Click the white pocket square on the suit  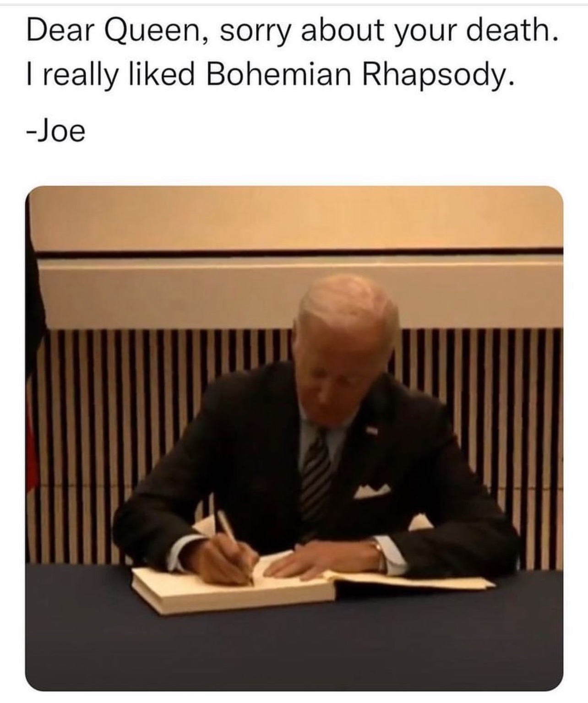click(371, 492)
